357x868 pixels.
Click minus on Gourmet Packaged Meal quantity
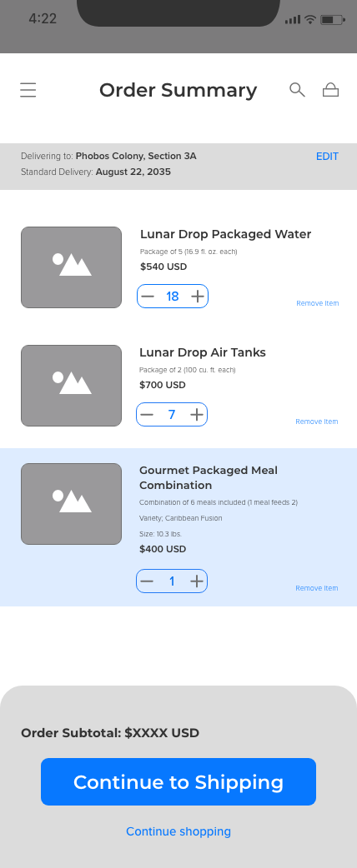point(146,581)
